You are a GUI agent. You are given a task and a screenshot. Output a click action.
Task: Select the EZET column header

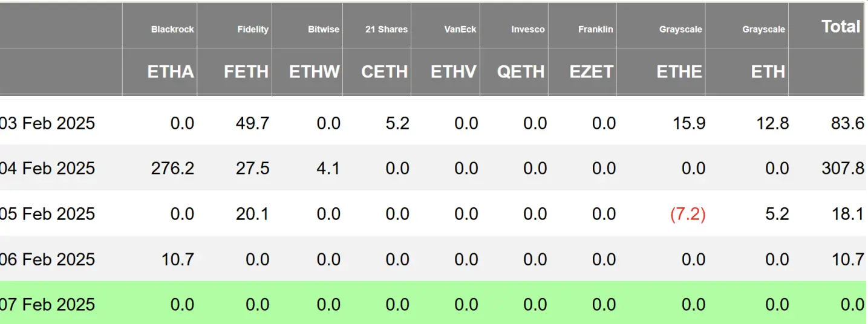(591, 72)
